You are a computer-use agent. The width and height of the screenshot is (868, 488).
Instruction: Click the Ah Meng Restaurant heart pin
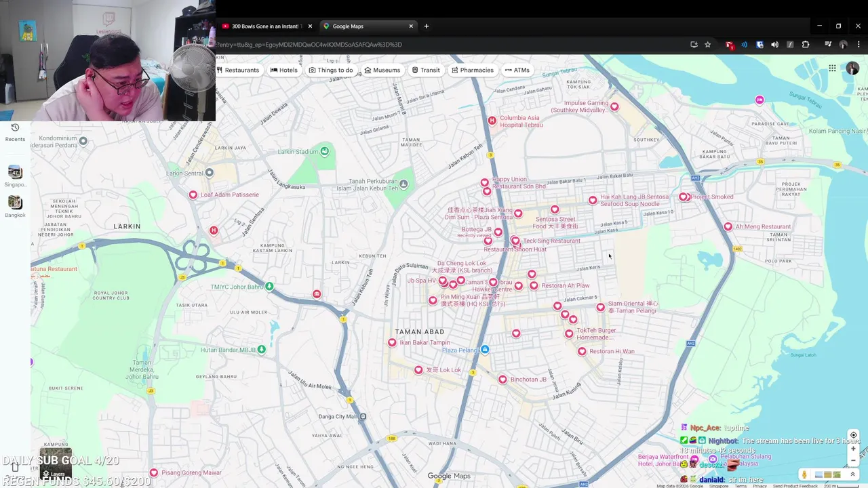tap(728, 227)
